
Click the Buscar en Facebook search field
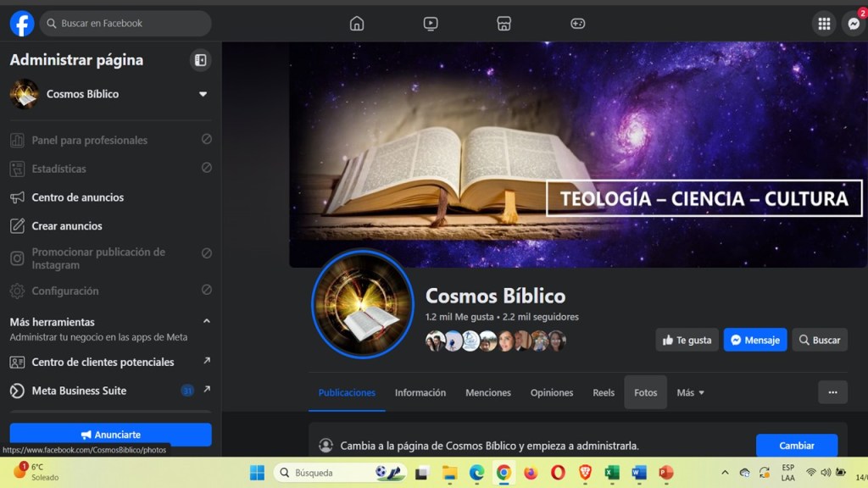(127, 24)
